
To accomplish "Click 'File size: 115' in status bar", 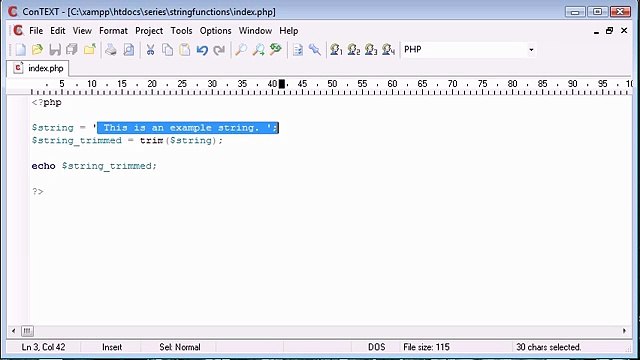I will point(426,347).
